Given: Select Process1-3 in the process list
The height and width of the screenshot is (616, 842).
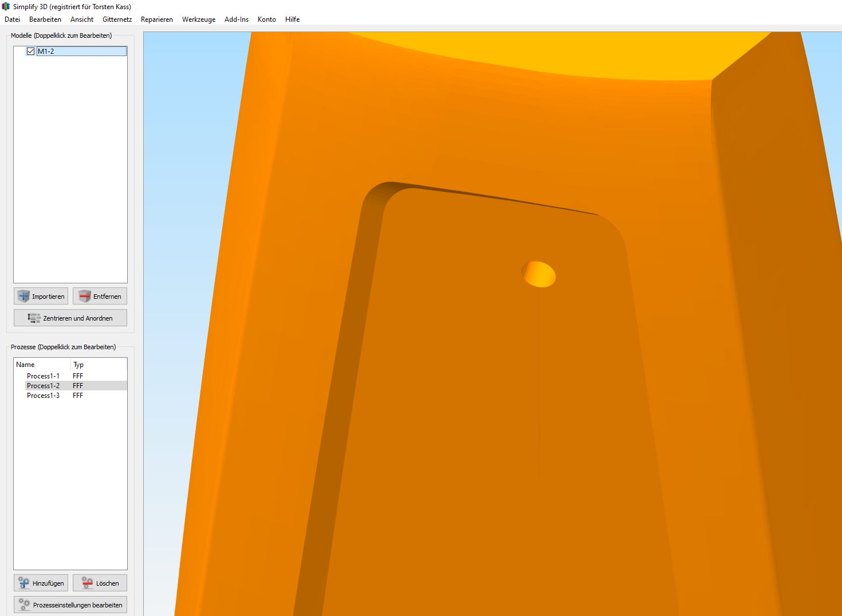Looking at the screenshot, I should point(43,396).
